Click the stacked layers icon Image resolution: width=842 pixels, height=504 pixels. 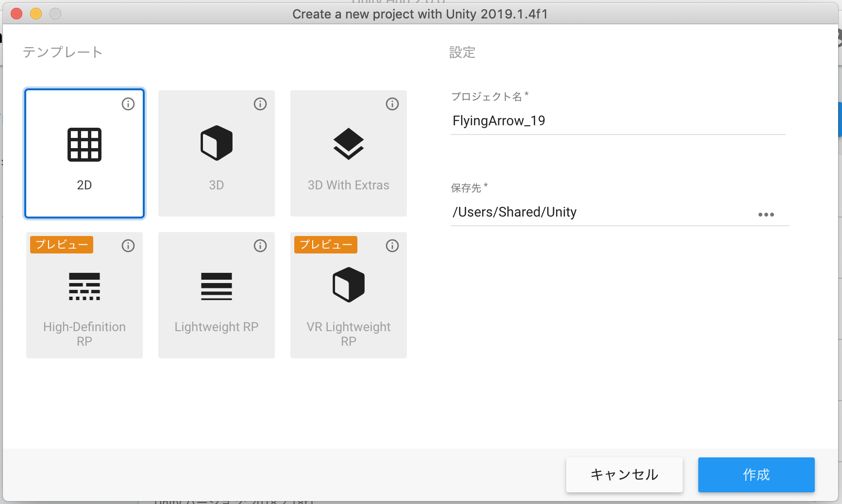(x=349, y=144)
